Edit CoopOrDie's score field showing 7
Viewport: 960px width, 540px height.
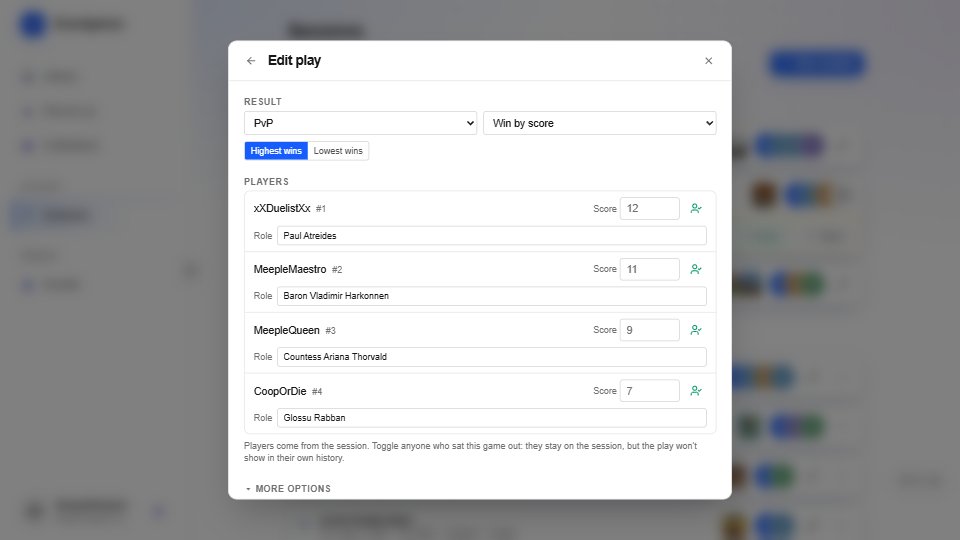650,391
